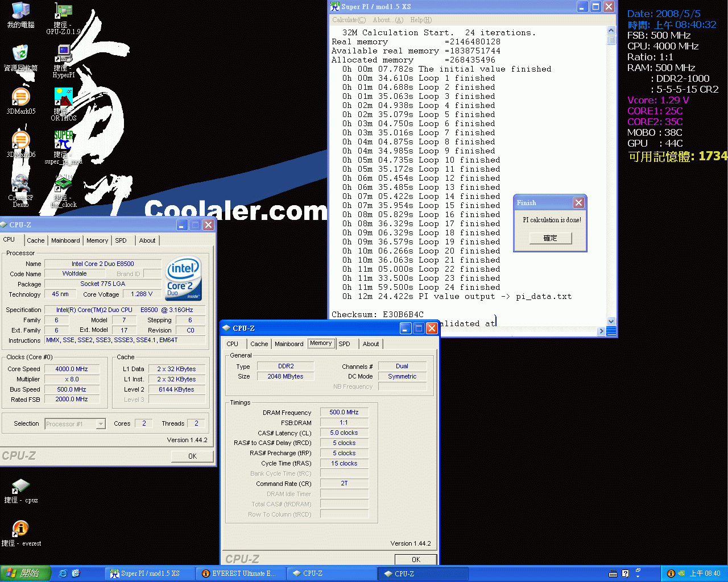
Task: Switch to the Cache tab in the CPU window of CPU-Z
Action: [35, 240]
